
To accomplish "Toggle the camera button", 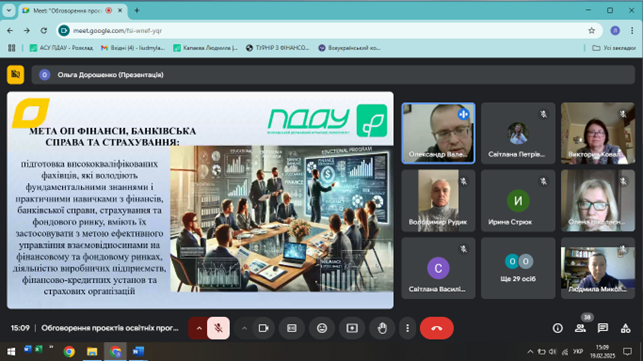I will point(263,328).
